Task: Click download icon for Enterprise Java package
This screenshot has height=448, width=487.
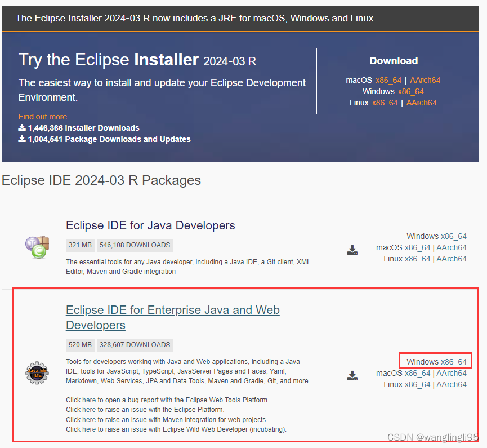Action: pos(352,375)
